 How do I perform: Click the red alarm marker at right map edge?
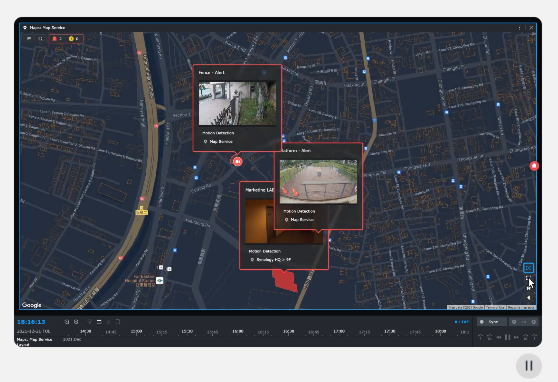(534, 166)
